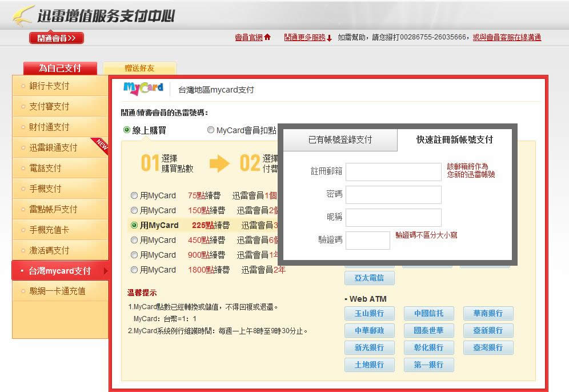Click the MyCard logo icon

pyautogui.click(x=143, y=88)
